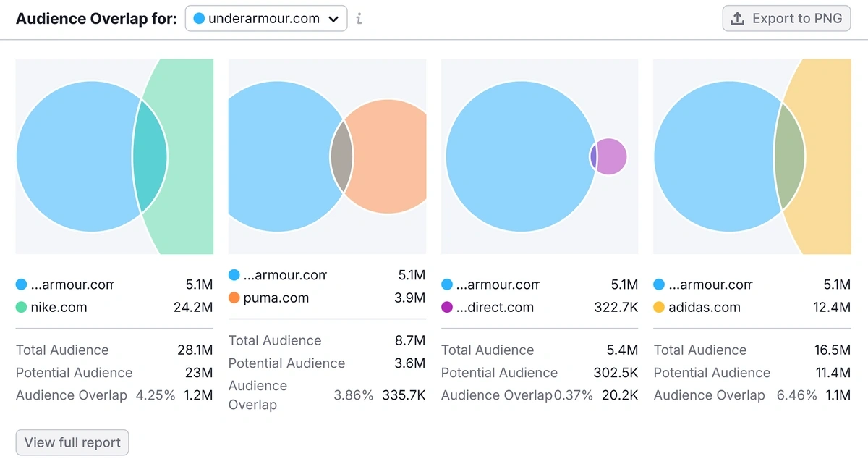Click the Audience Overlap for heading

[x=96, y=18]
